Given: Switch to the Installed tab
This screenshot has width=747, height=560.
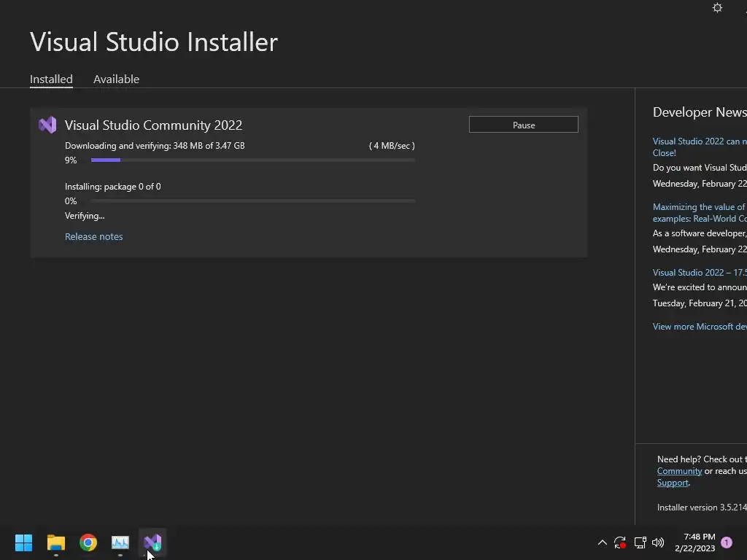Looking at the screenshot, I should coord(51,79).
